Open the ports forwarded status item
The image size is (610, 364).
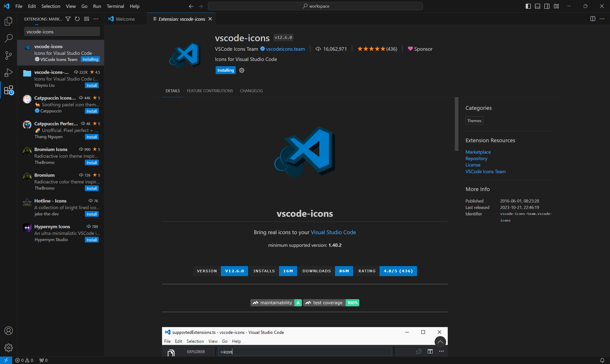click(43, 360)
